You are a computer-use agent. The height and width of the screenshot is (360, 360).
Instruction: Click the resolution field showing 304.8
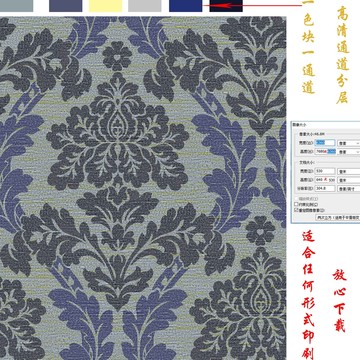tap(325, 188)
